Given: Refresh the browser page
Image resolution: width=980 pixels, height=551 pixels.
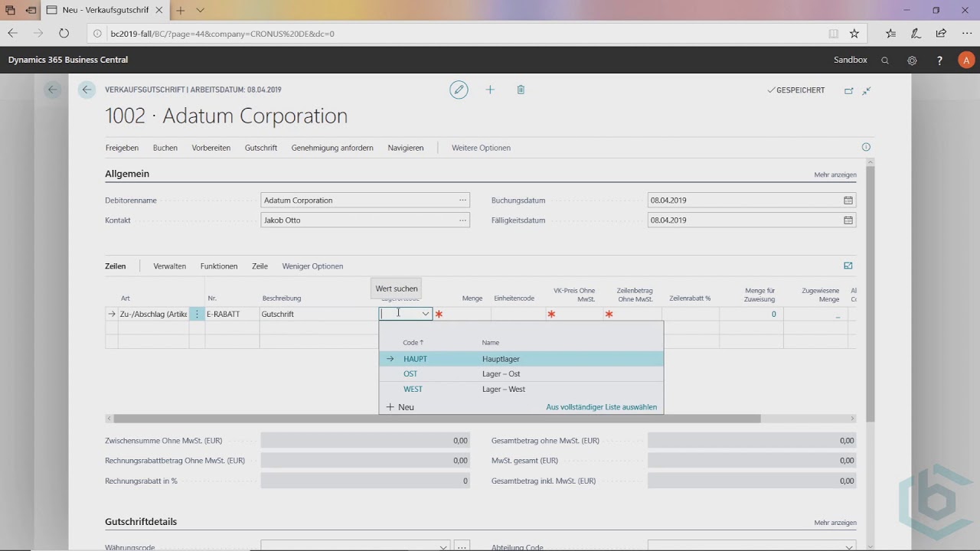Looking at the screenshot, I should [64, 33].
